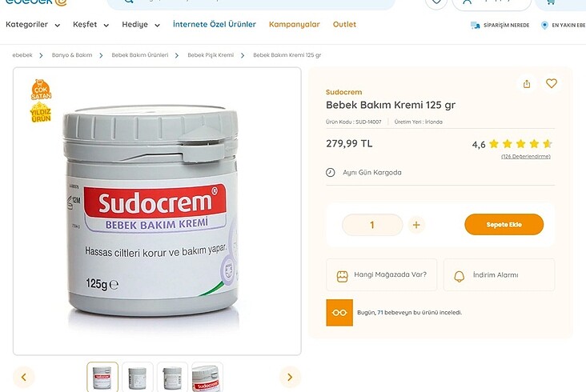The width and height of the screenshot is (586, 392).
Task: Click the location pin En Yakın Ebebek
Action: pyautogui.click(x=544, y=25)
